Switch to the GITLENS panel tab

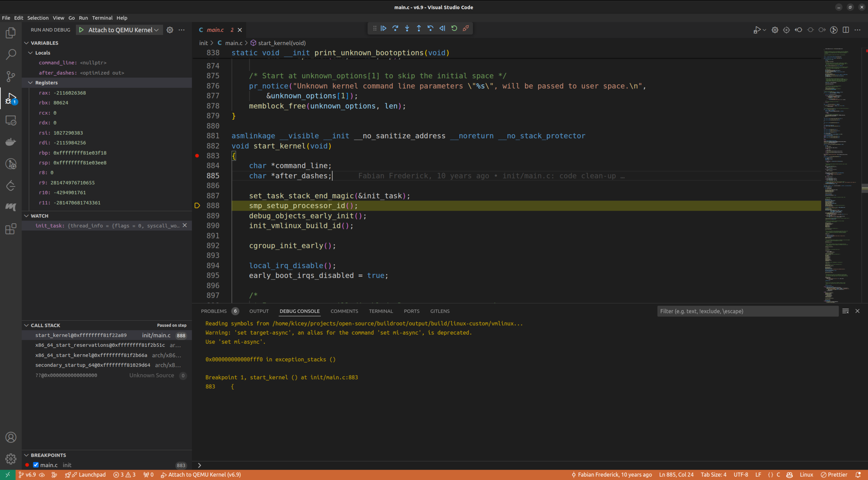(x=440, y=311)
